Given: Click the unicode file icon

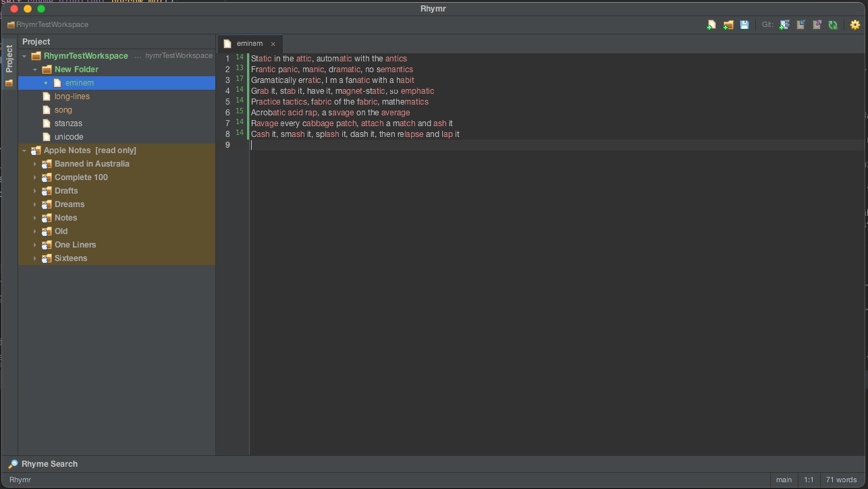Looking at the screenshot, I should 47,137.
